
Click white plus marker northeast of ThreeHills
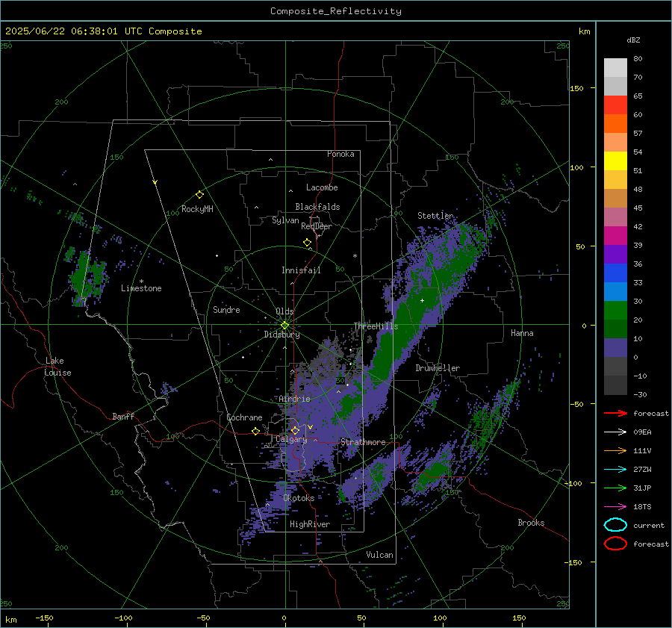click(422, 300)
